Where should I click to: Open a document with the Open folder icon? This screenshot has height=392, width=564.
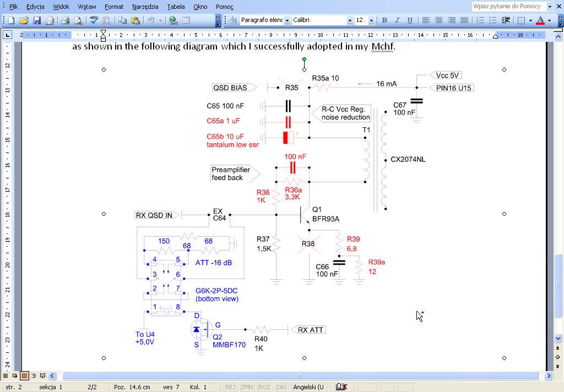[x=24, y=20]
